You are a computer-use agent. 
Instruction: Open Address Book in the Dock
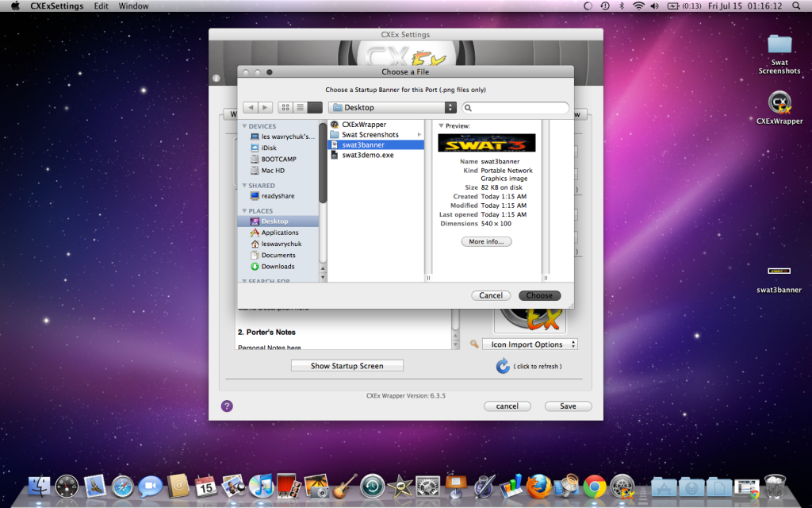click(178, 487)
